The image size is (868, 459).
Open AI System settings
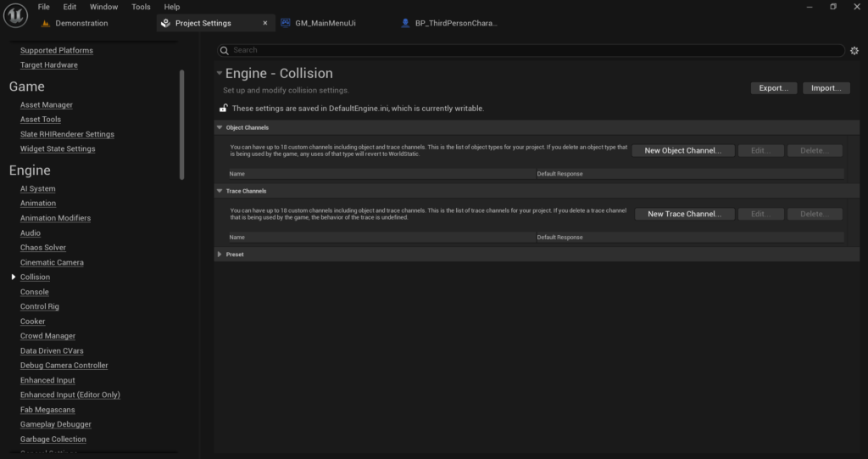pyautogui.click(x=37, y=188)
